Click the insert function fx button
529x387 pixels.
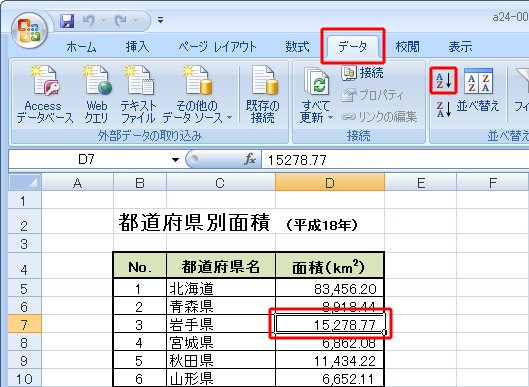[x=250, y=159]
